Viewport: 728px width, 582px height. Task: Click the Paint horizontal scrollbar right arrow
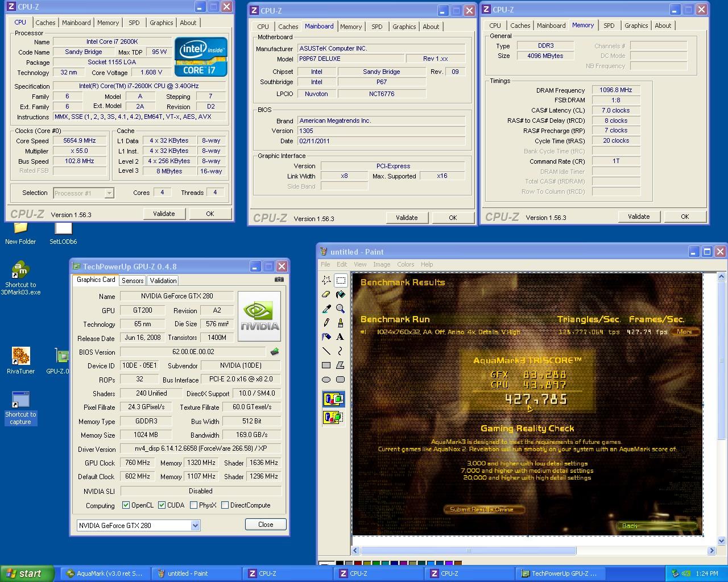click(x=711, y=550)
